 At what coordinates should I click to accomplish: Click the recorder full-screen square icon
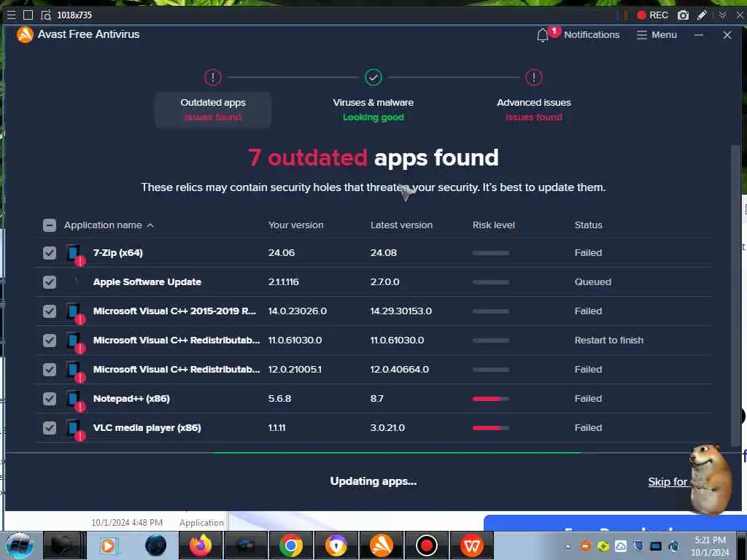pos(28,15)
